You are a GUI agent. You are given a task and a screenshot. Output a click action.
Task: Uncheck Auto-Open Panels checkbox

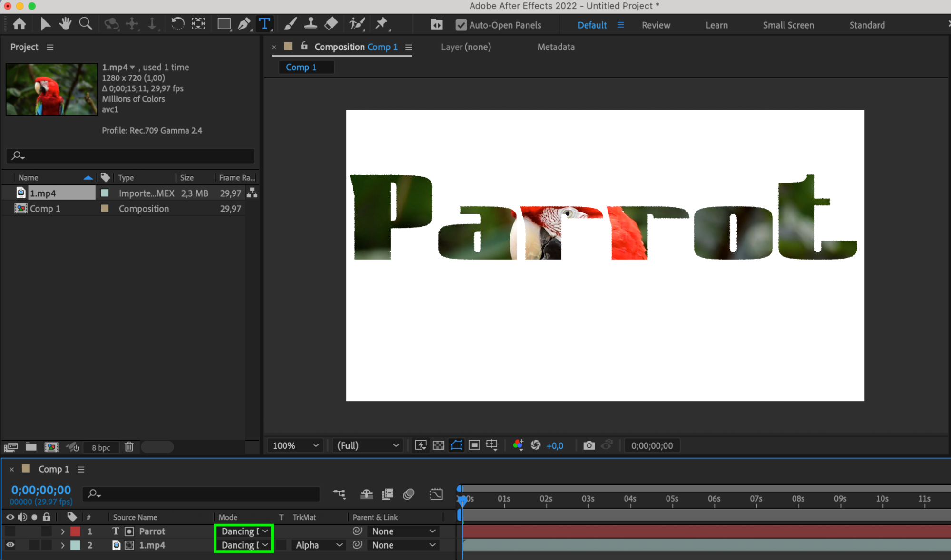(461, 25)
